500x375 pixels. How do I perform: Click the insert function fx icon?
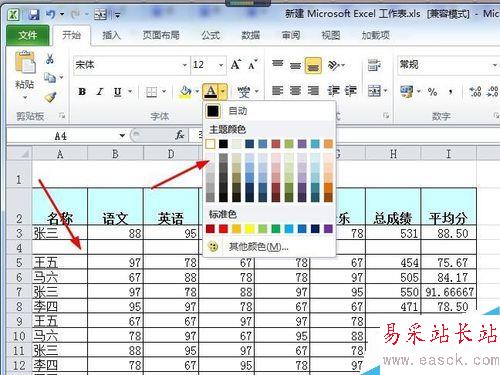pyautogui.click(x=180, y=135)
